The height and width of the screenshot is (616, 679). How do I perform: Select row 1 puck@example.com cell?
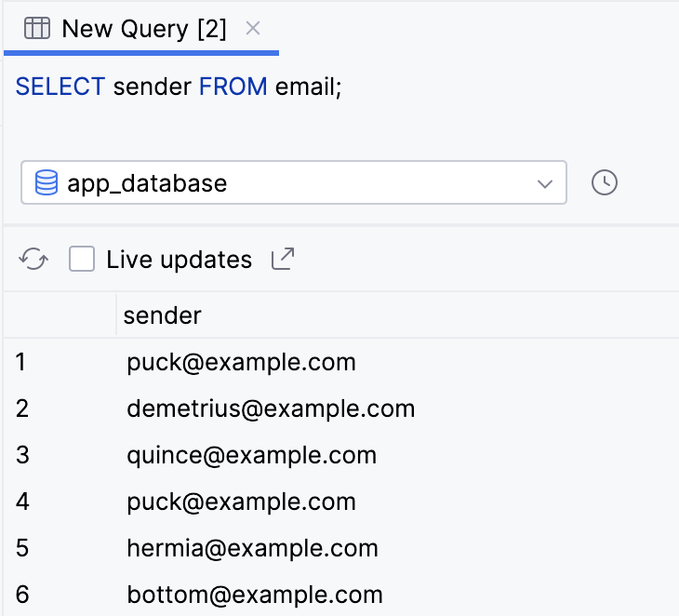(x=241, y=362)
